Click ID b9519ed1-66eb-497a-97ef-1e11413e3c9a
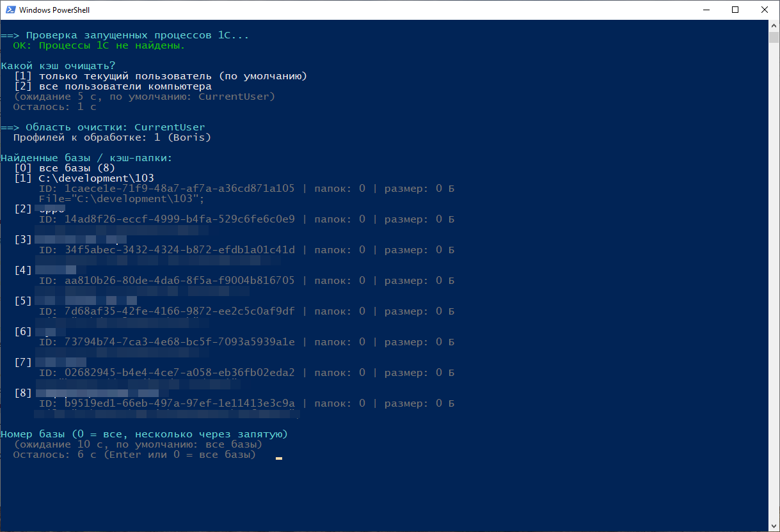Screen dimensions: 780x532 coord(167,403)
